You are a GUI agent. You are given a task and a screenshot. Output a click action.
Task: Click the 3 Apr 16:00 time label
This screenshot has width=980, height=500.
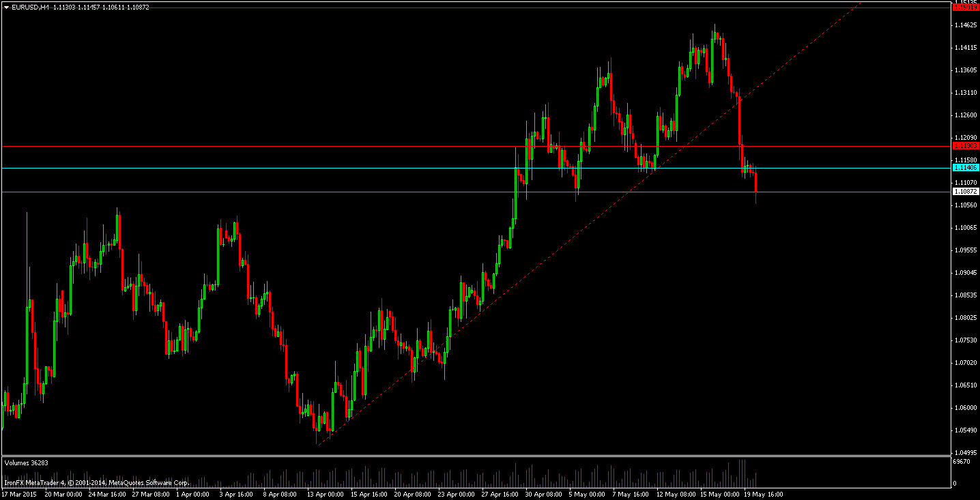click(237, 494)
